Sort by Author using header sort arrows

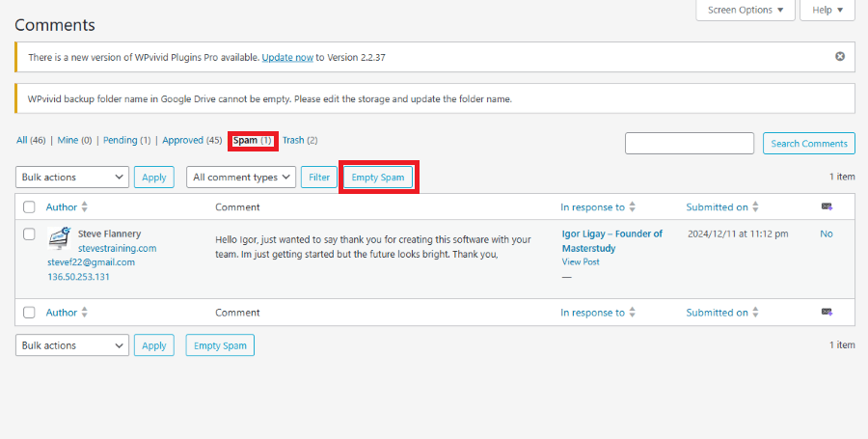pos(84,206)
